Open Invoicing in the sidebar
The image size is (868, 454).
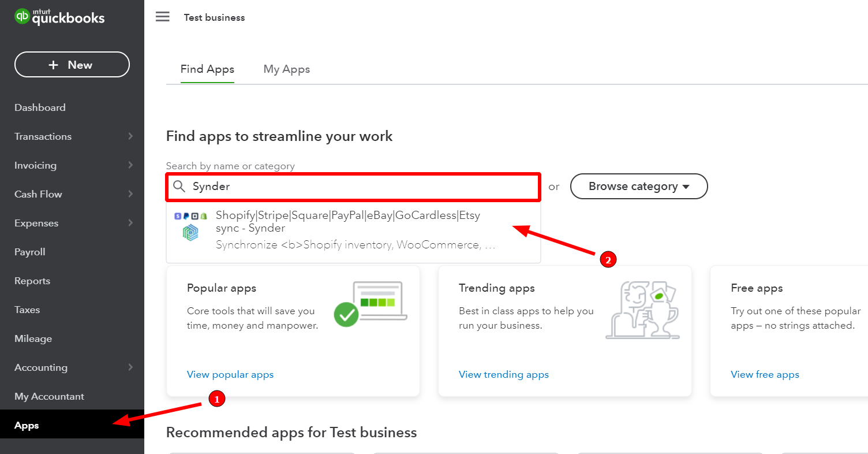tap(35, 165)
